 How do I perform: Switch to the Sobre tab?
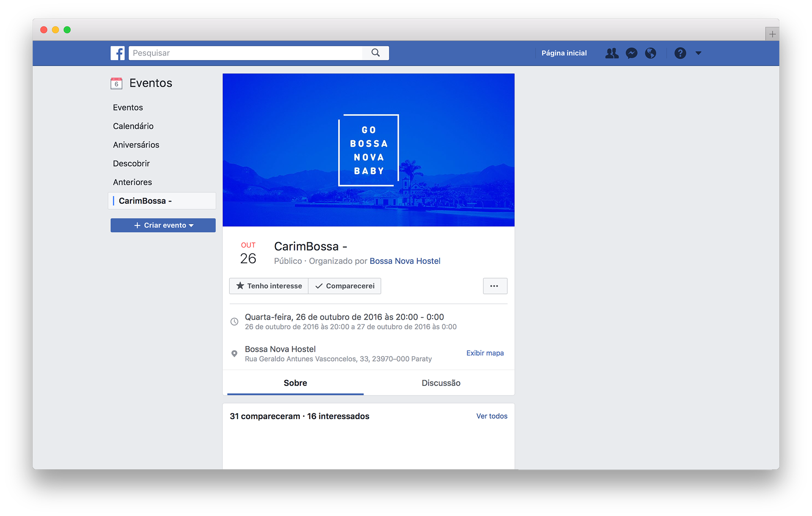point(295,383)
